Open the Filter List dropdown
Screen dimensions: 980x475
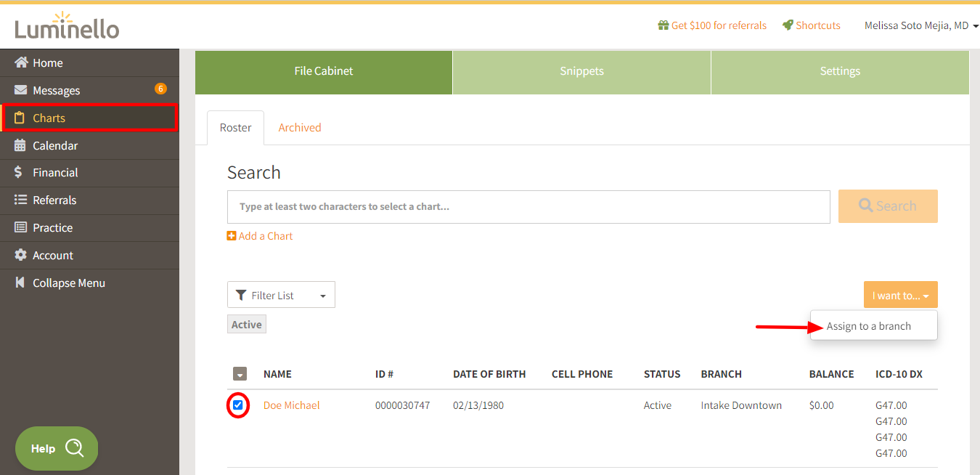pos(281,295)
